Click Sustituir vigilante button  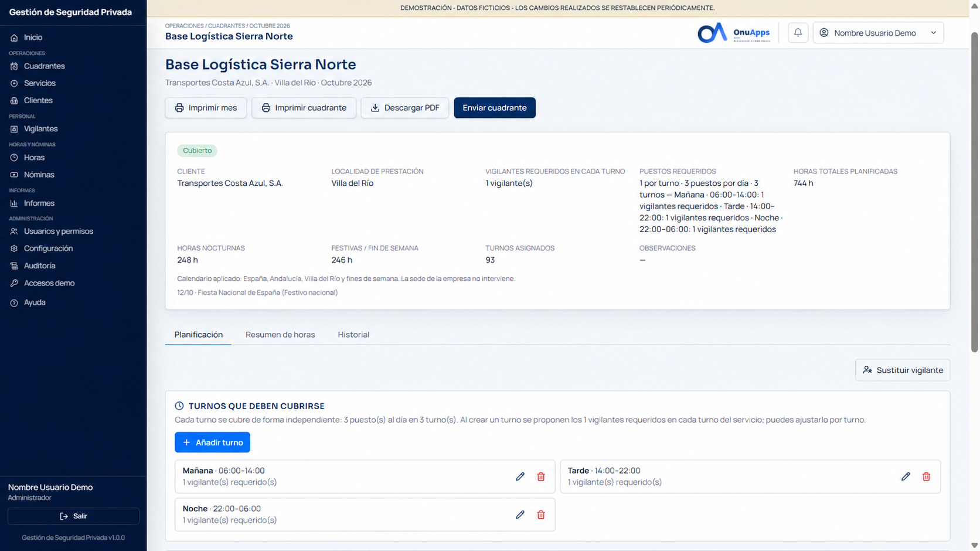903,370
